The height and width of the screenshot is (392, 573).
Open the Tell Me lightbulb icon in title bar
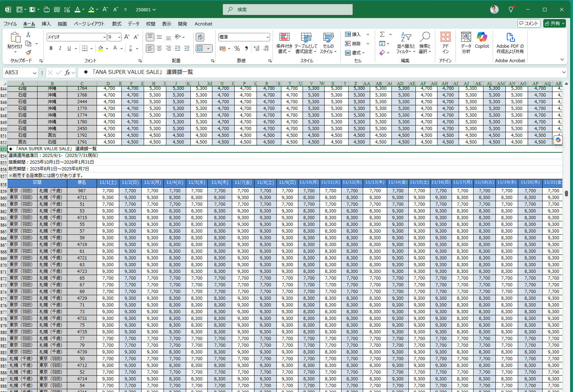click(511, 10)
